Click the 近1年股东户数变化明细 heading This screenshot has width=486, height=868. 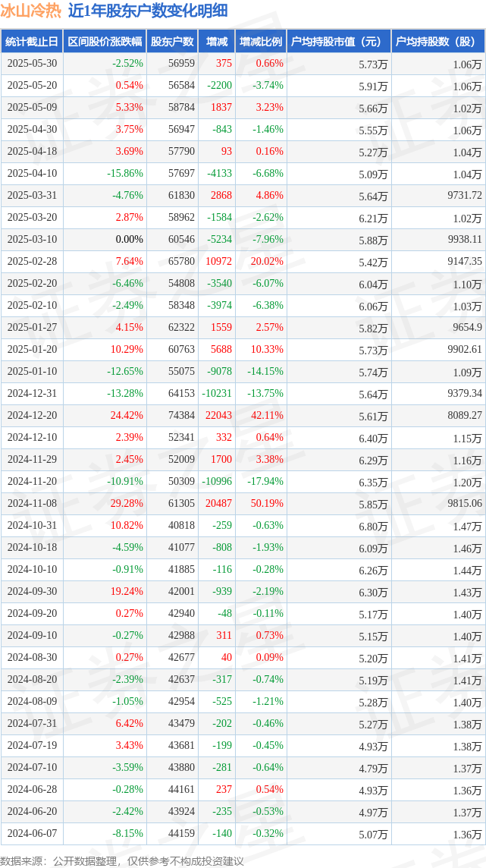pyautogui.click(x=148, y=11)
